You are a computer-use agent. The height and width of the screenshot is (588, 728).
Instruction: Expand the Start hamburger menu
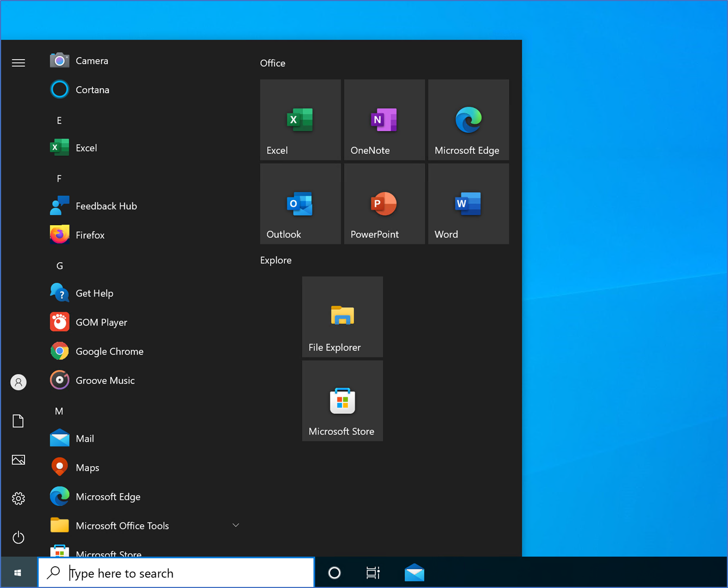click(18, 63)
